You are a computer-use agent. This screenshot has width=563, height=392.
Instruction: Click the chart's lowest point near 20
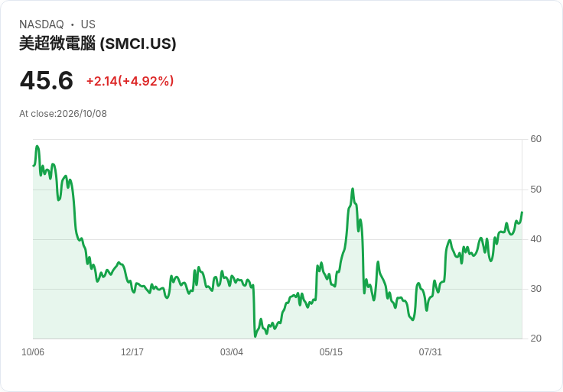click(x=255, y=336)
